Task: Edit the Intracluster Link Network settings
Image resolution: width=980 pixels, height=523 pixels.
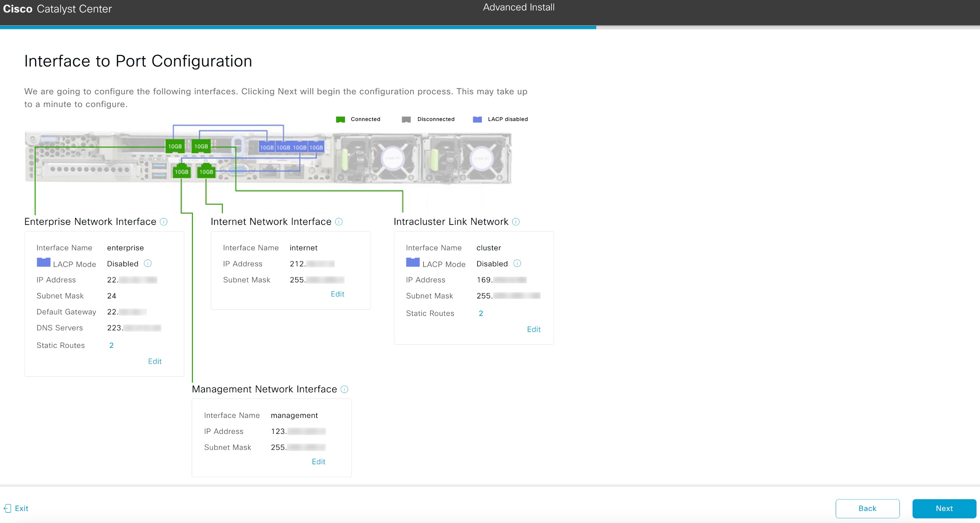Action: tap(534, 329)
